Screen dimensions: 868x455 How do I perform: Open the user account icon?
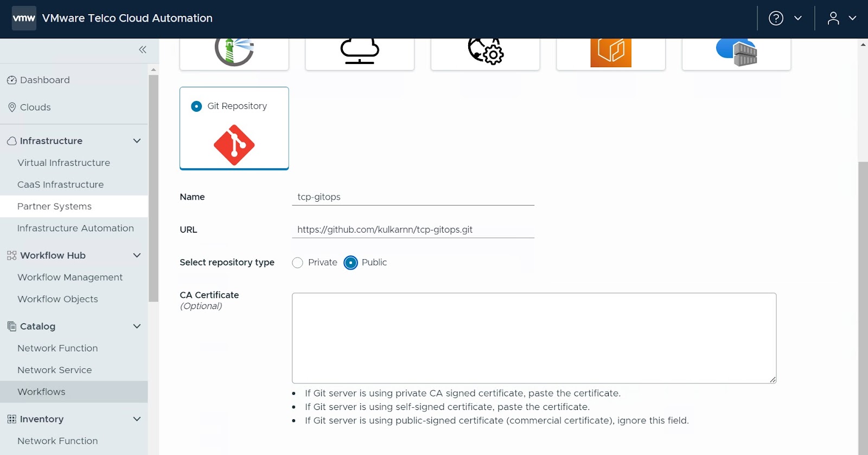tap(833, 18)
